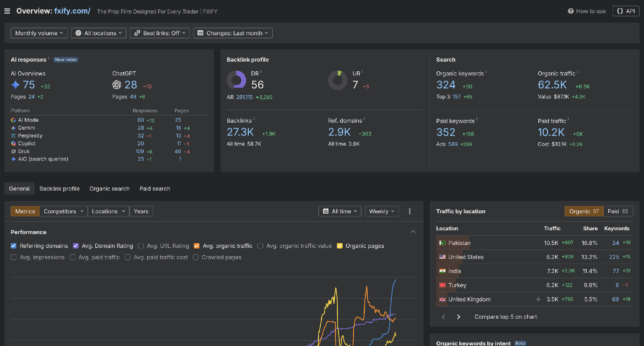Open the Monthly volume dropdown
Screen dimensions: 644x346
[x=39, y=33]
